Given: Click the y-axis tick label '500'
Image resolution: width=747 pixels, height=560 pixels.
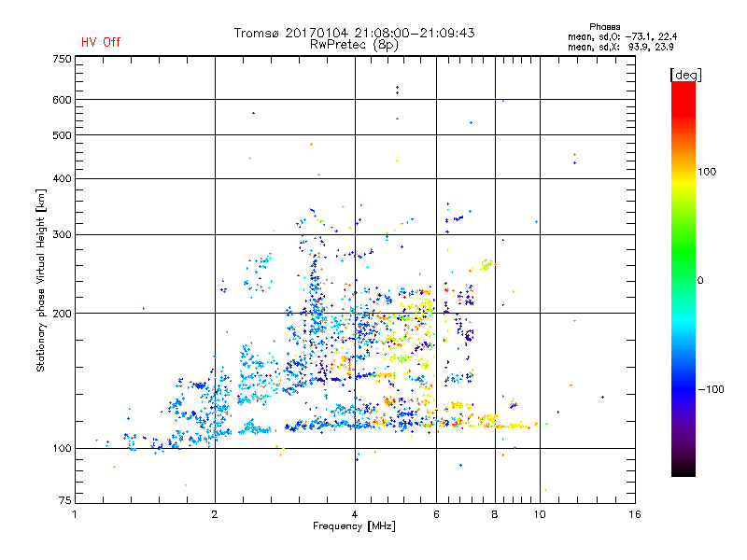Looking at the screenshot, I should point(62,135).
